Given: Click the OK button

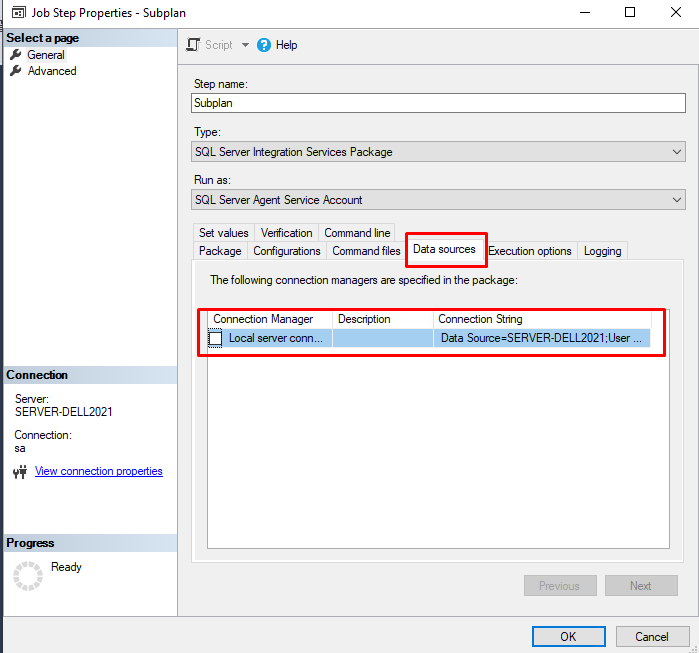Looking at the screenshot, I should 568,637.
